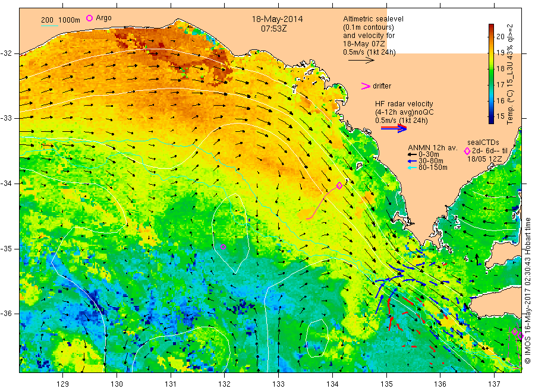Click the 'sealCTDs' legend label
The height and width of the screenshot is (392, 535).
[483, 143]
